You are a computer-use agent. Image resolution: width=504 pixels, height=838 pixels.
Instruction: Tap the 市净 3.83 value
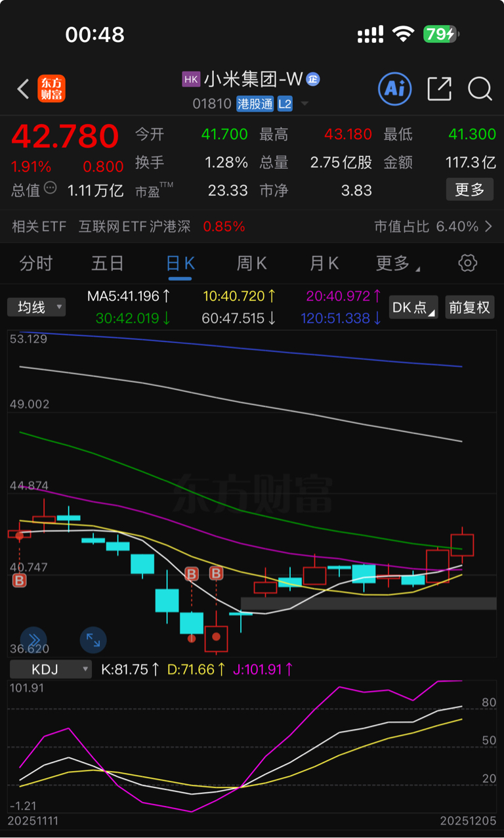(356, 190)
